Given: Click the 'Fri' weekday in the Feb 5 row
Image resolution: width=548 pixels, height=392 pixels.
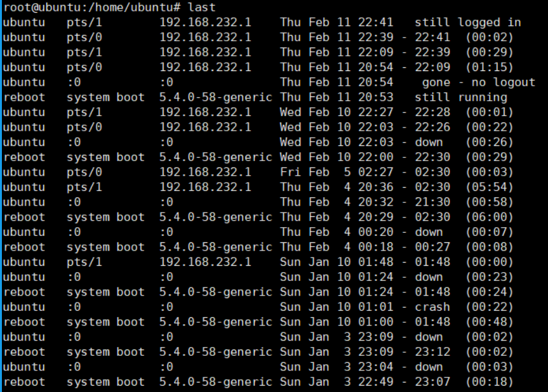Looking at the screenshot, I should coord(290,172).
